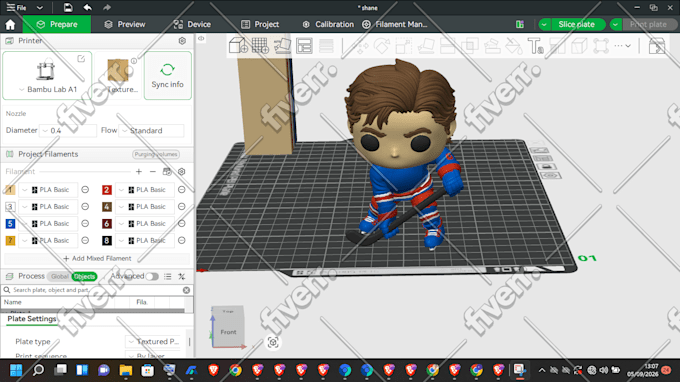
Task: Click the Purging volumes button
Action: coord(156,154)
